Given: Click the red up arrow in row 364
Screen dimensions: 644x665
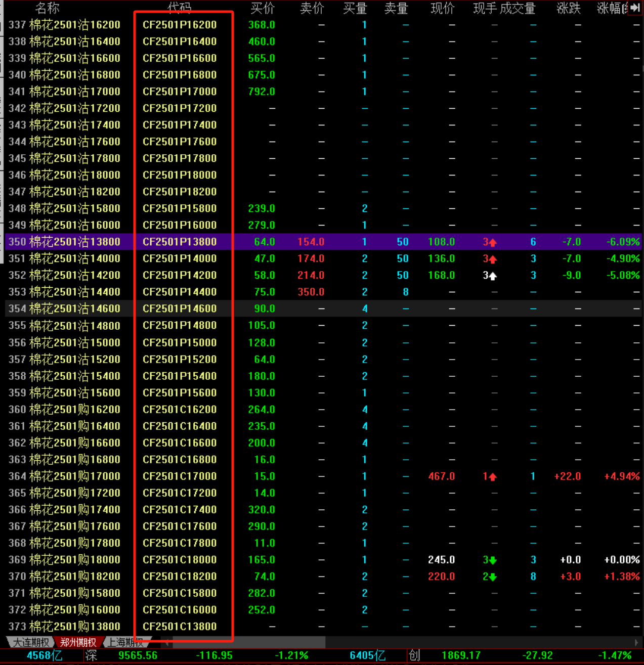Looking at the screenshot, I should click(493, 477).
